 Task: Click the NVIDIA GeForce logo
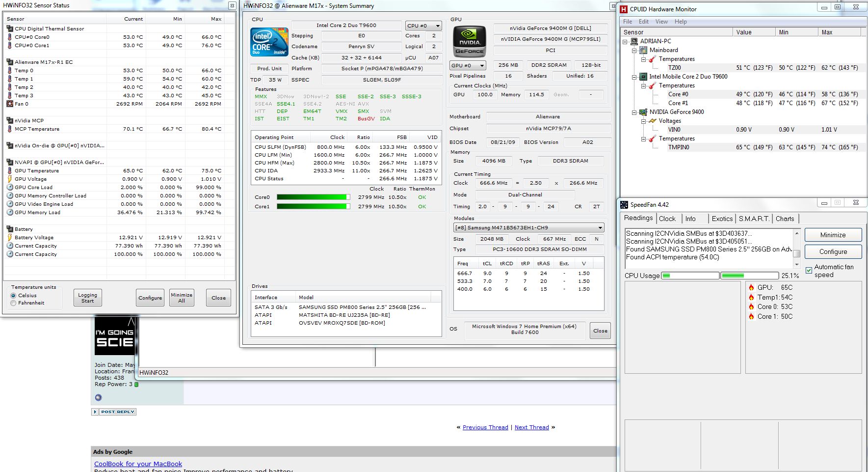(469, 42)
